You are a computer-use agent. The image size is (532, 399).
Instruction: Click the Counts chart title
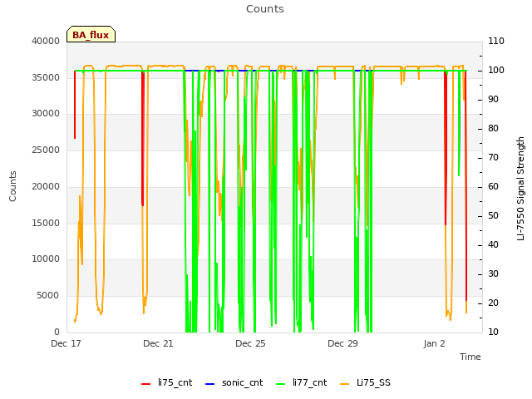tap(265, 9)
